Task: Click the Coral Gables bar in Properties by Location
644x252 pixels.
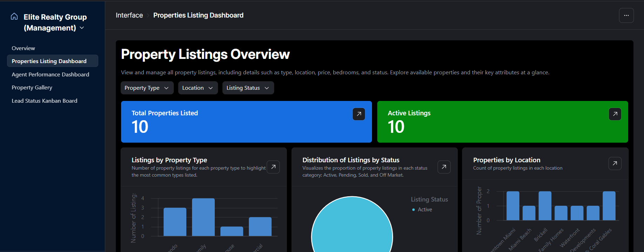Action: (609, 206)
